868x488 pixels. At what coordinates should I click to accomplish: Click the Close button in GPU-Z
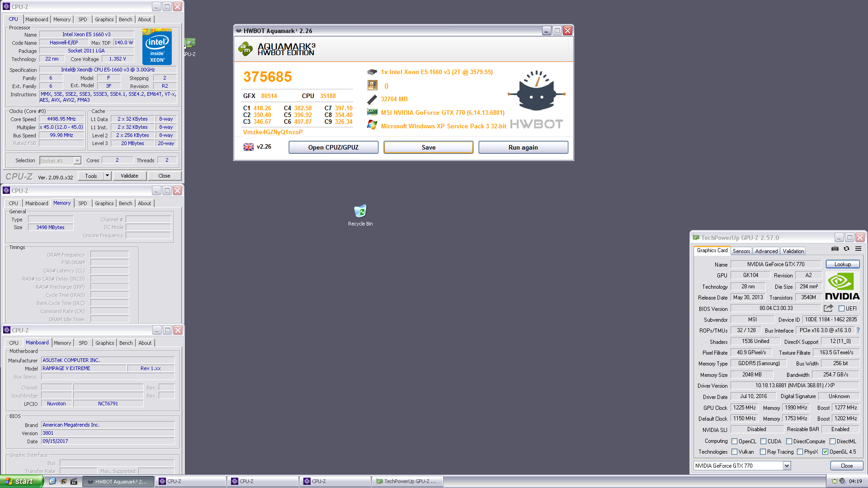click(847, 466)
